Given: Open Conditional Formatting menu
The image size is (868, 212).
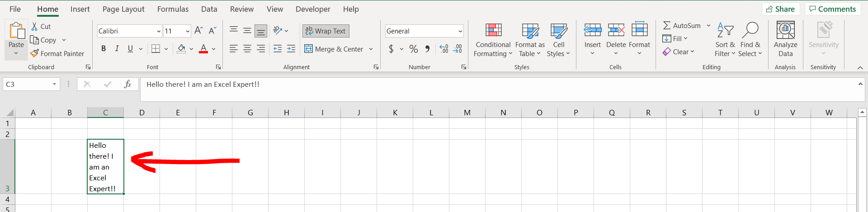Looking at the screenshot, I should (x=493, y=40).
